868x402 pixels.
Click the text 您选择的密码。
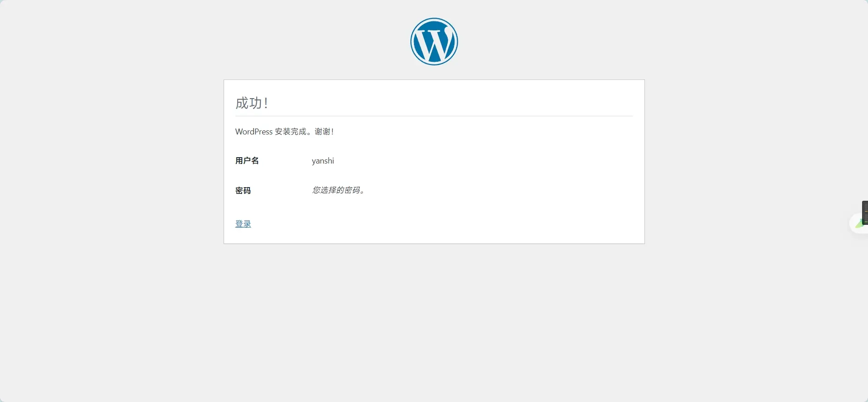point(339,190)
